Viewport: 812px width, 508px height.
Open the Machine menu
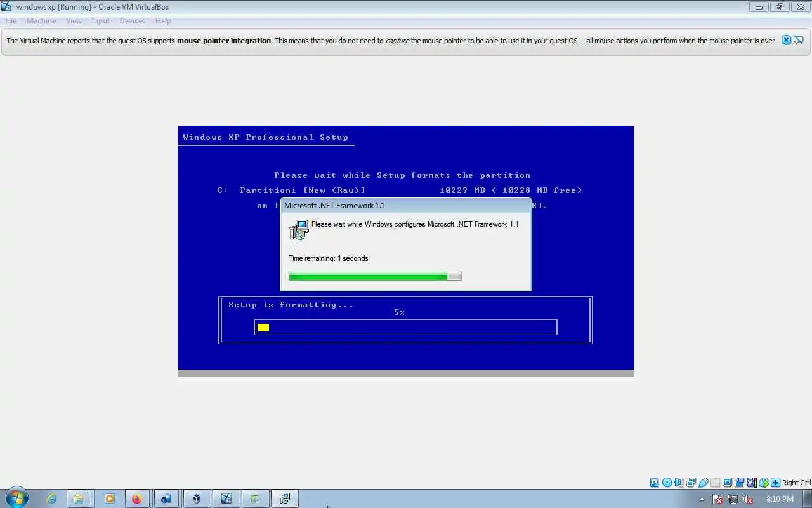point(41,21)
